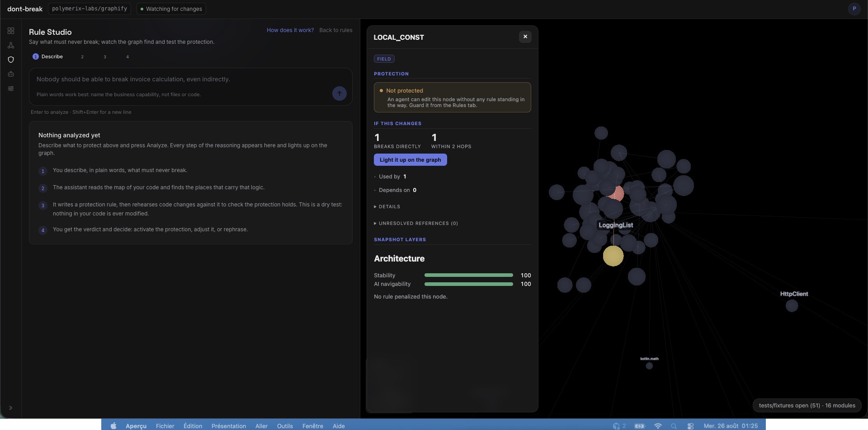The width and height of the screenshot is (868, 430).
Task: Click the No rule penalized this node text
Action: [x=410, y=297]
